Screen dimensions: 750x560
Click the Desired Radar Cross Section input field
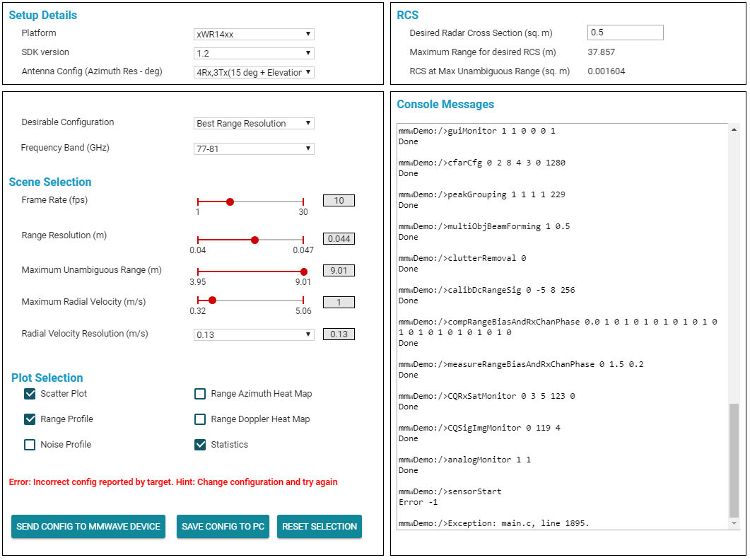coord(625,33)
